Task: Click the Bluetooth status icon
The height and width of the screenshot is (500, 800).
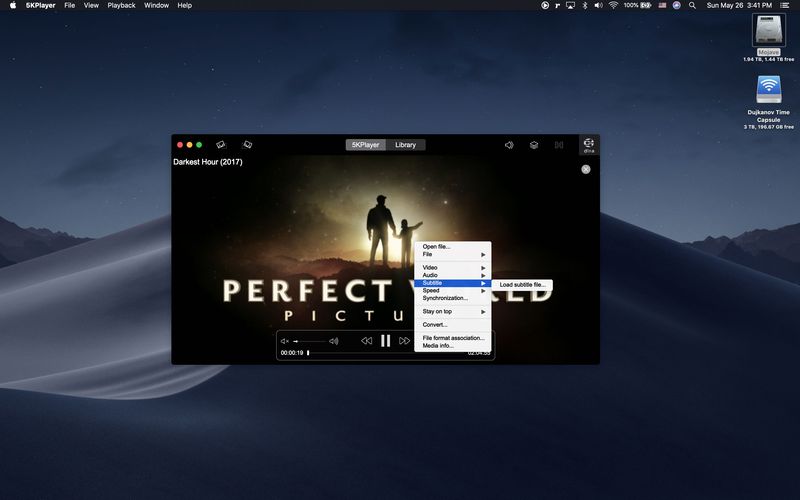Action: tap(585, 5)
